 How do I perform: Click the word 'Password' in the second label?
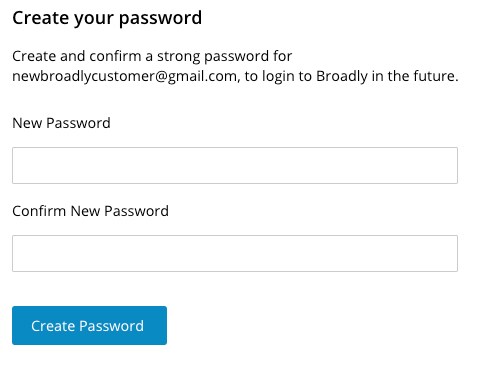pyautogui.click(x=136, y=211)
